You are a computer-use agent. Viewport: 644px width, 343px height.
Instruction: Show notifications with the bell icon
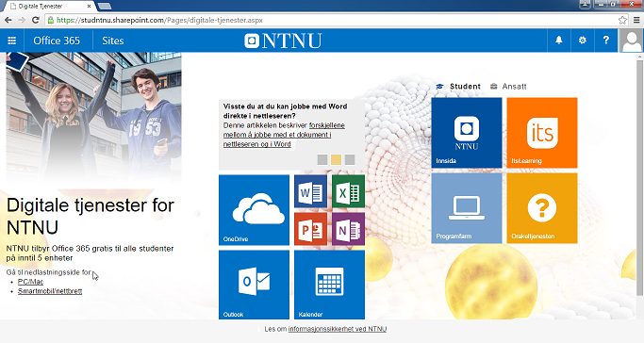pyautogui.click(x=559, y=41)
